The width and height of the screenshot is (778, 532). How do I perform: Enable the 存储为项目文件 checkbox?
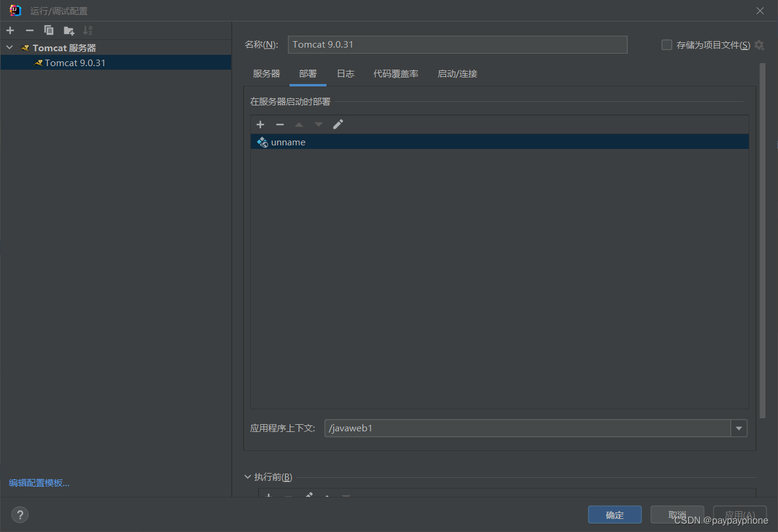[666, 45]
